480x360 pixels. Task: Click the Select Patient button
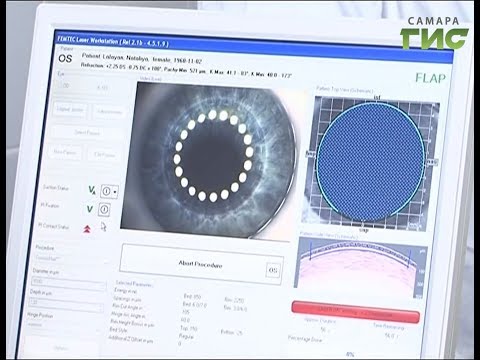(87, 133)
